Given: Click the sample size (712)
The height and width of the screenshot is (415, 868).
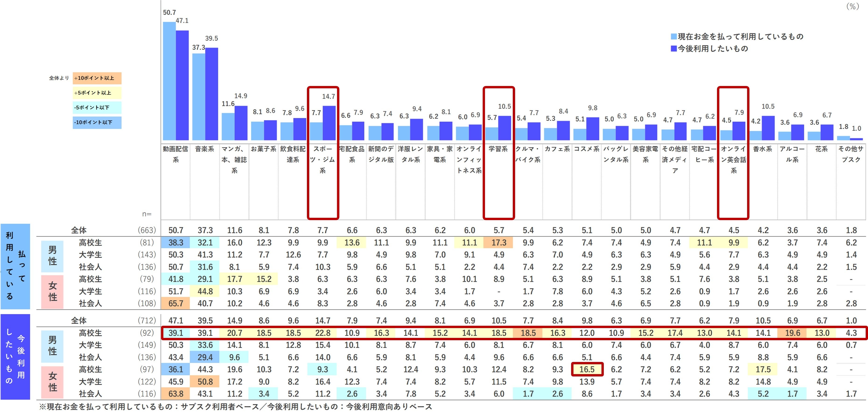Looking at the screenshot, I should click(x=147, y=321).
